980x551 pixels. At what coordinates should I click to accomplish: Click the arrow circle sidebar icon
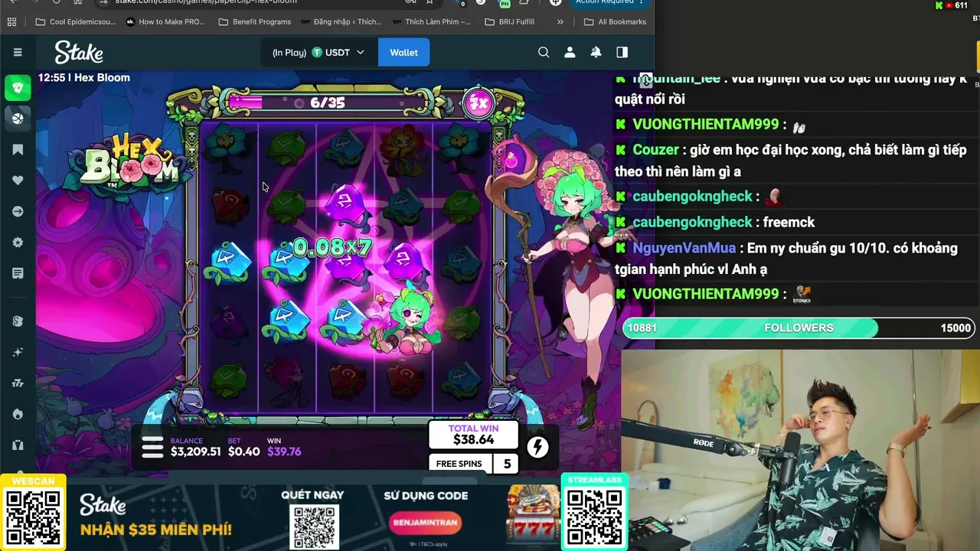[x=18, y=211]
